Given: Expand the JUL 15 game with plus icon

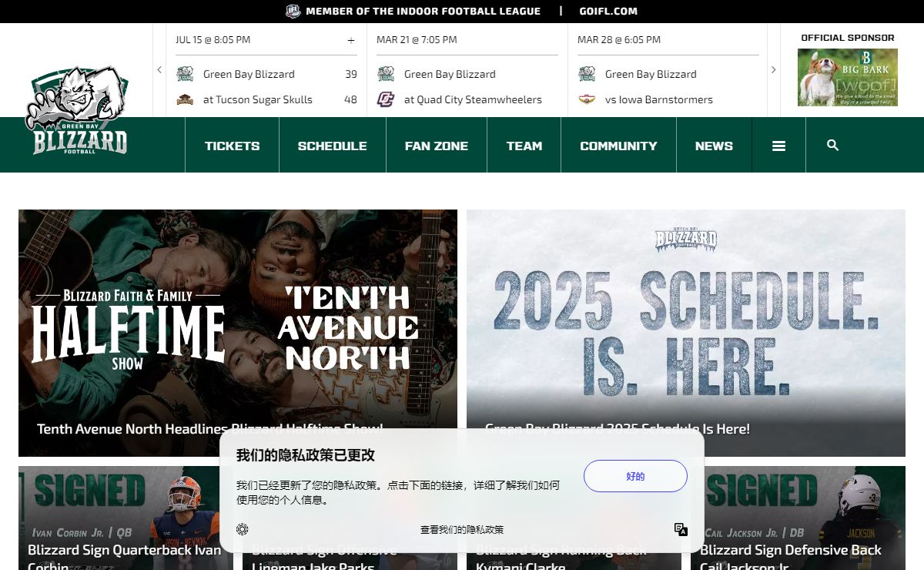Looking at the screenshot, I should click(351, 40).
